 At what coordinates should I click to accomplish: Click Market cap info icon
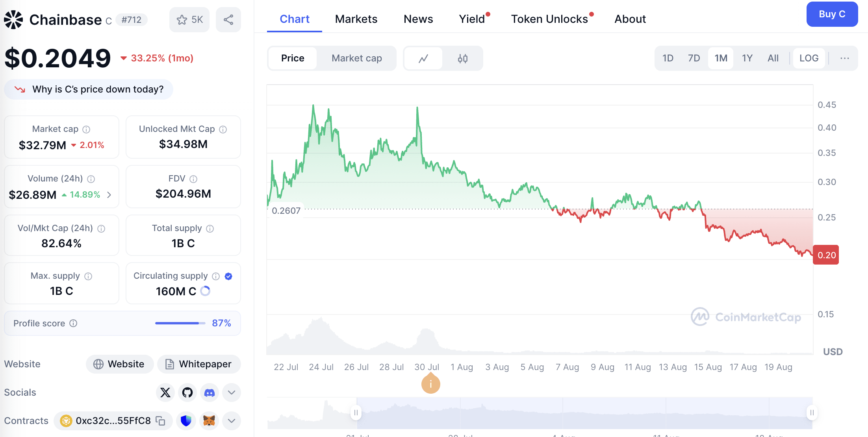pos(86,129)
